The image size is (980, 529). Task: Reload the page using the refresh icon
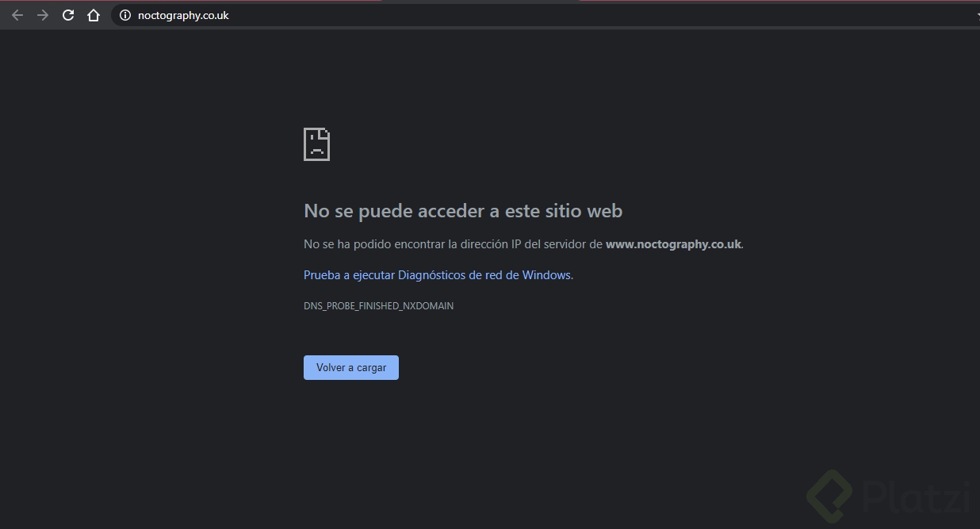(67, 14)
